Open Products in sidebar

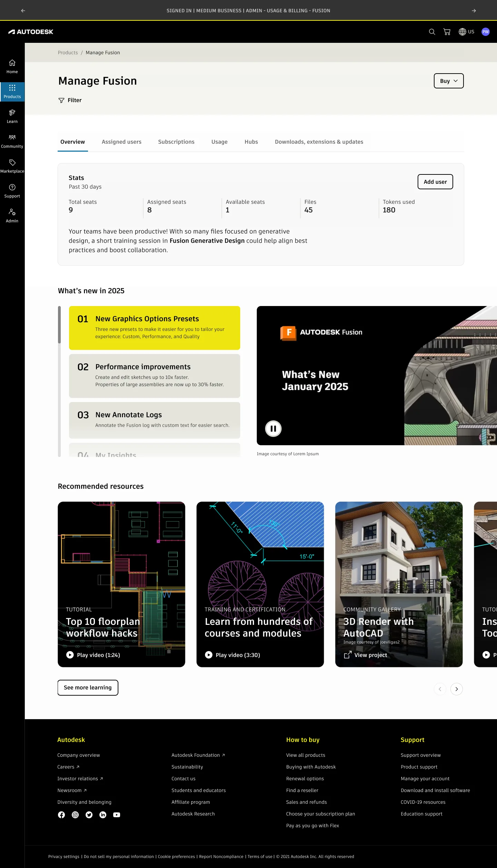(x=12, y=92)
